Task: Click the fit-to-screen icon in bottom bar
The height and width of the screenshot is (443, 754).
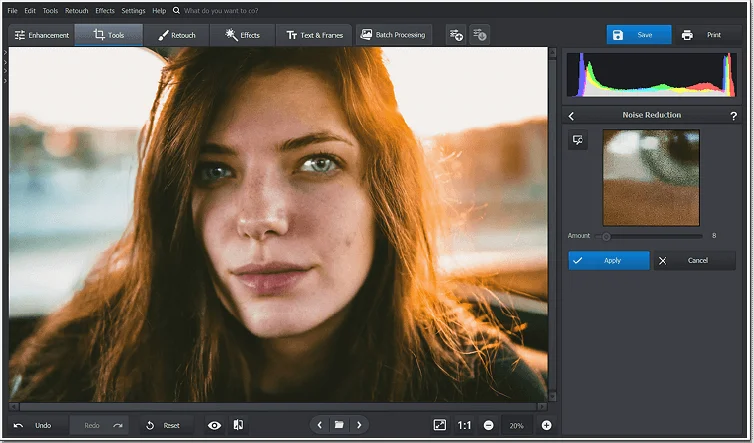Action: point(440,425)
